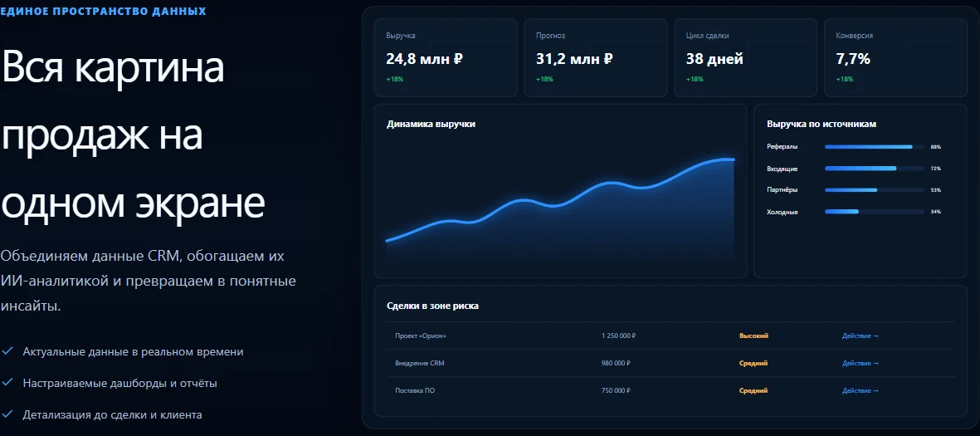980x436 pixels.
Task: Click the '+18%' change under Выручка
Action: pyautogui.click(x=394, y=80)
